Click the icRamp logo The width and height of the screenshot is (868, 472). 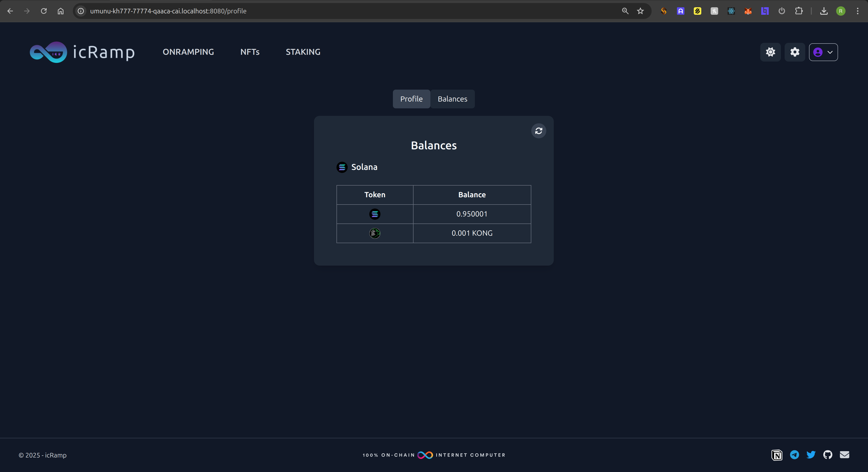[x=82, y=52]
